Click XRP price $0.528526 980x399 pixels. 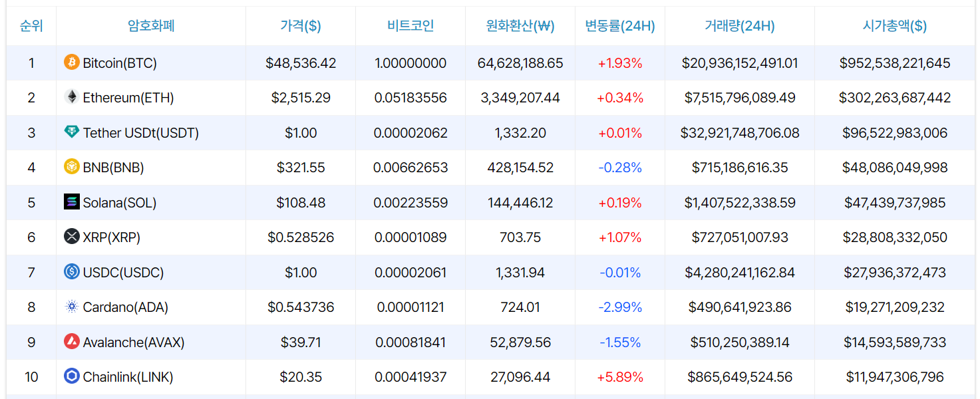[x=301, y=237]
